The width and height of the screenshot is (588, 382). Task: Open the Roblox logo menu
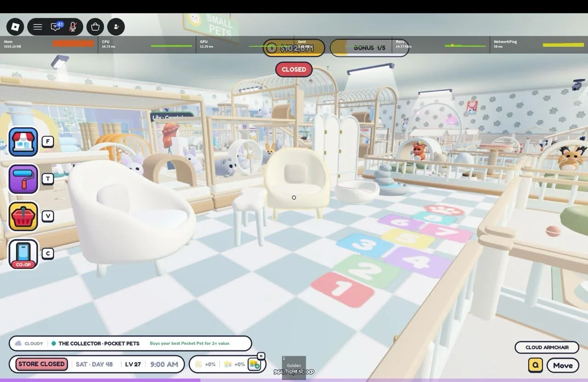(x=16, y=27)
